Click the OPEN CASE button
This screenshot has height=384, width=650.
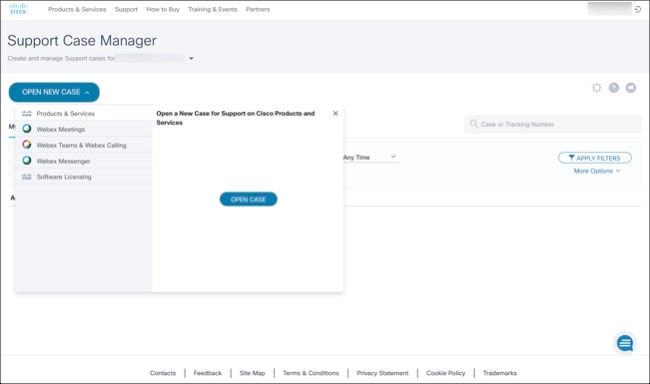pyautogui.click(x=248, y=199)
